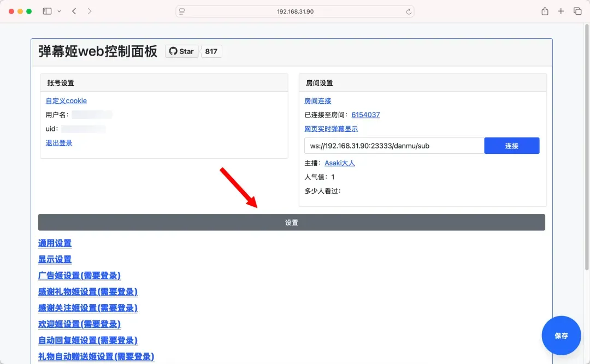Select the 192.168.31.90 address bar
590x364 pixels.
click(x=295, y=11)
